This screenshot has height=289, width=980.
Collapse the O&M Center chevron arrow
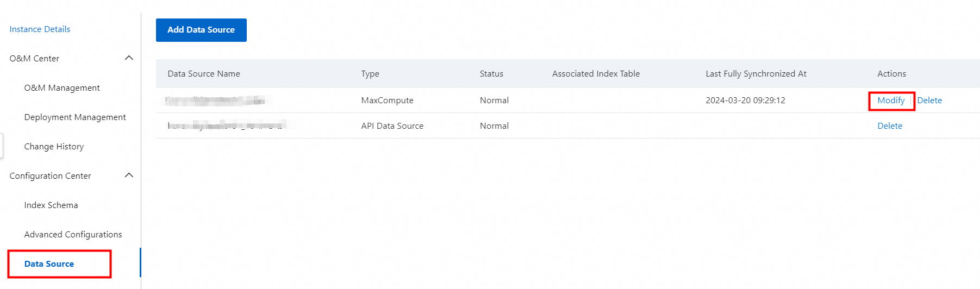tap(129, 58)
